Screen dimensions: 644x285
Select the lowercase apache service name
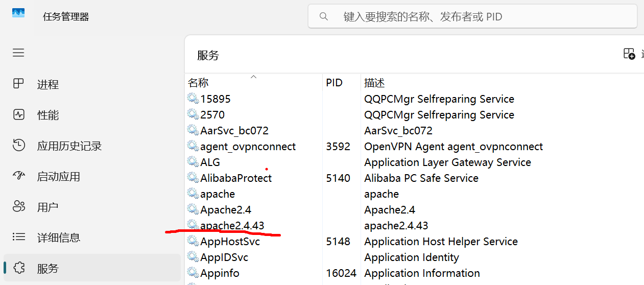click(218, 194)
